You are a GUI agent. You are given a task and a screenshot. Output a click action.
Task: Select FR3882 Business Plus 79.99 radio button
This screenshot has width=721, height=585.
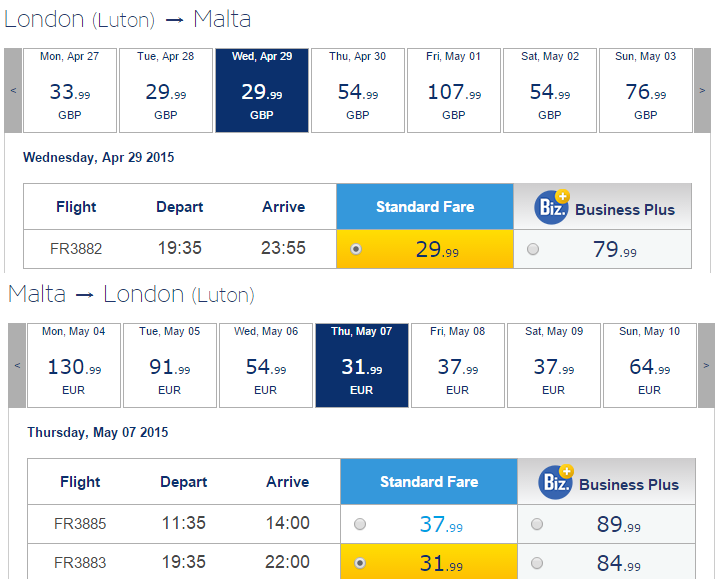533,249
